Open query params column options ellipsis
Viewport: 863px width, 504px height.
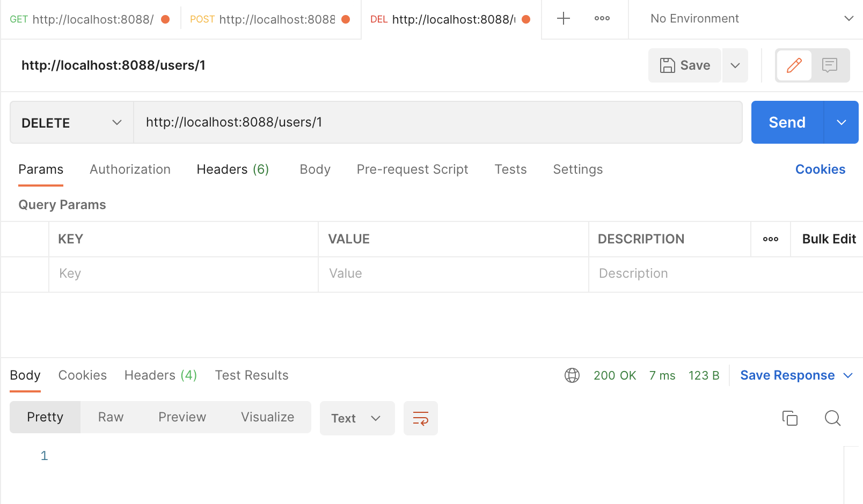(x=771, y=239)
